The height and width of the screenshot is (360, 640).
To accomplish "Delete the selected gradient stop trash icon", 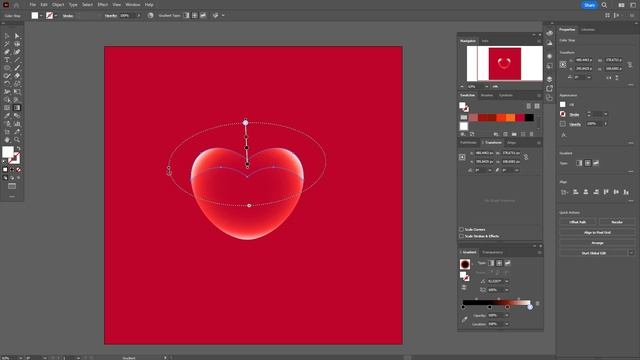I will pyautogui.click(x=538, y=303).
